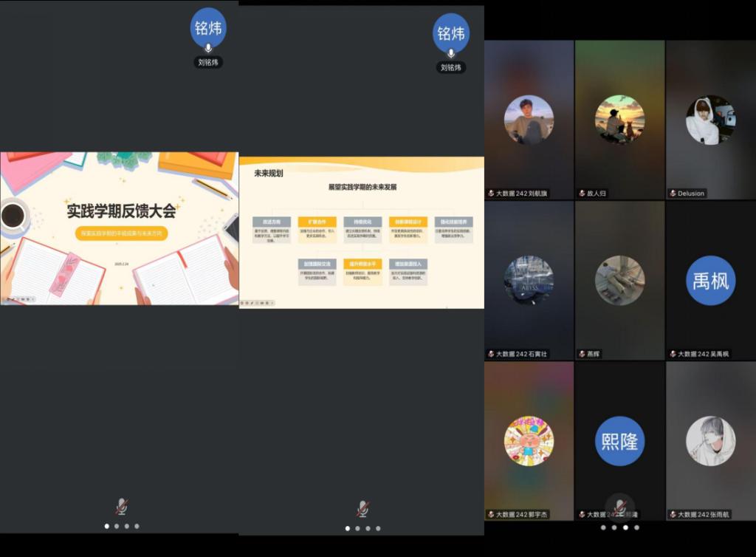Tap the sunset avatar of 故人归

619,120
